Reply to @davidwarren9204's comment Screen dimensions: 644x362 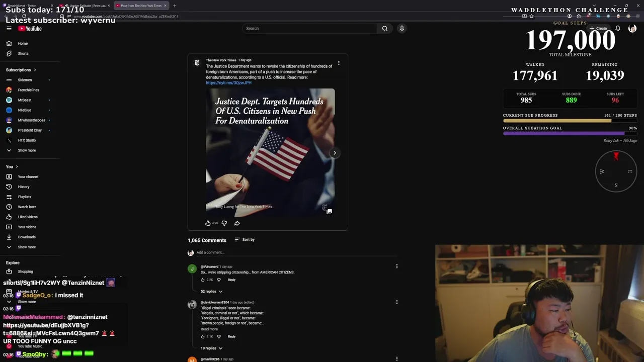(x=231, y=337)
